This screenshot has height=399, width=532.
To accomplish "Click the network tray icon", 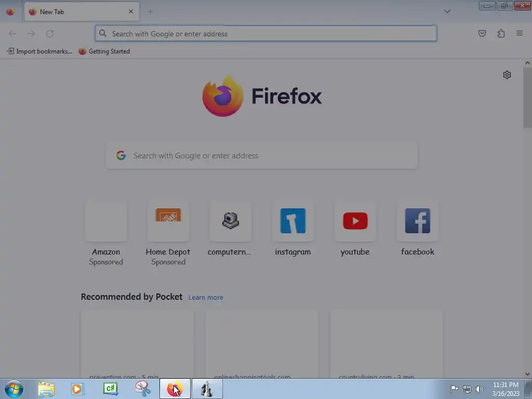I will point(467,389).
